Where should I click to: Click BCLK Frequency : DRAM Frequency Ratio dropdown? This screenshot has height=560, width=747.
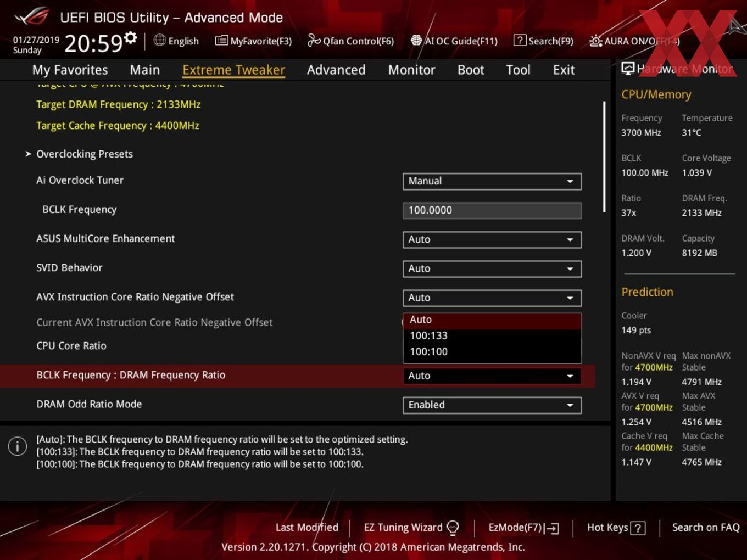tap(492, 376)
